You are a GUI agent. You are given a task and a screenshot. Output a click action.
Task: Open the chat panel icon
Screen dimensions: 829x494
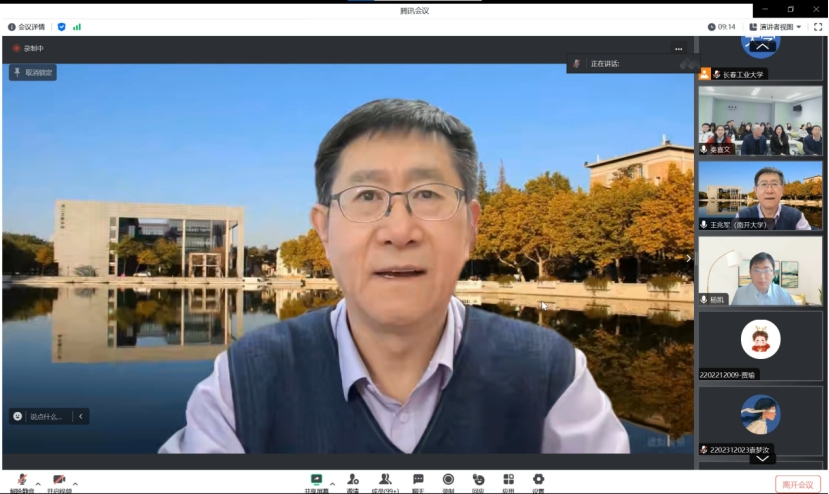click(x=418, y=481)
